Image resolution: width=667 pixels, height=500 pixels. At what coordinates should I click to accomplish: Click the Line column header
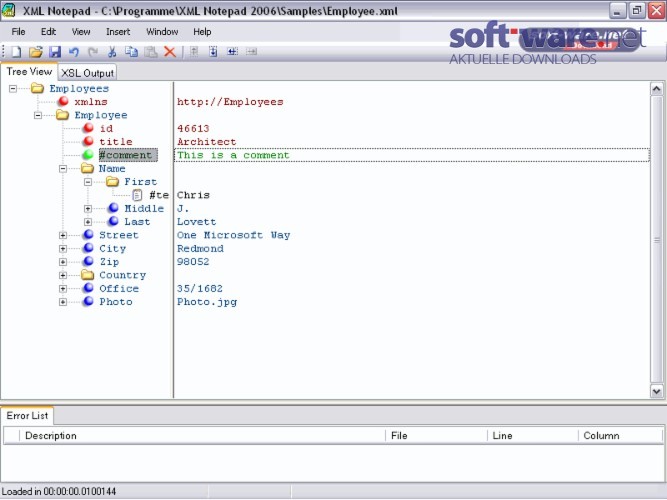(533, 436)
